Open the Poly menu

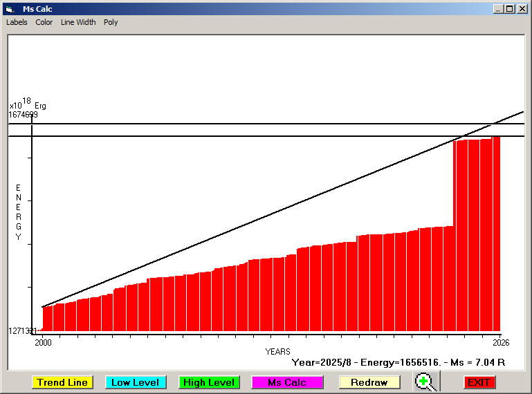(111, 22)
